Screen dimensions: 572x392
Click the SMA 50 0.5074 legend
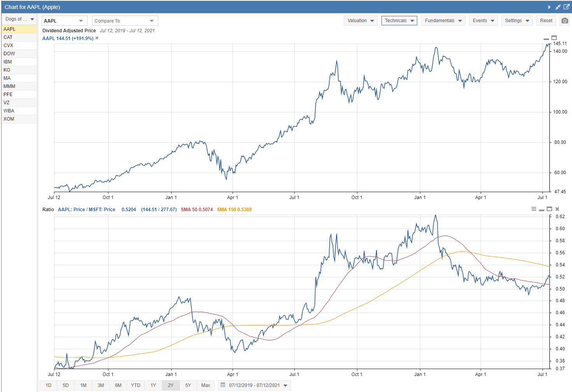(197, 210)
